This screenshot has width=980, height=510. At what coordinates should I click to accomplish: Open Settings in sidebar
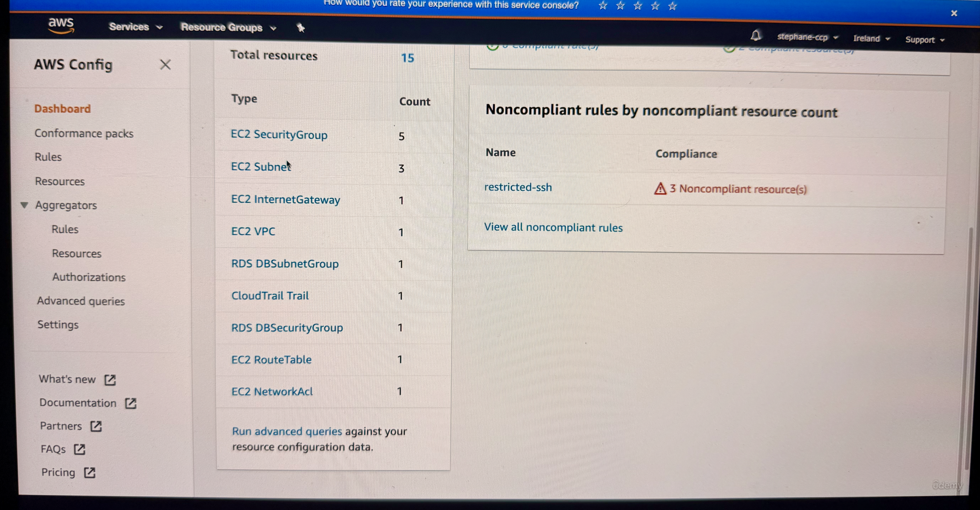coord(58,325)
